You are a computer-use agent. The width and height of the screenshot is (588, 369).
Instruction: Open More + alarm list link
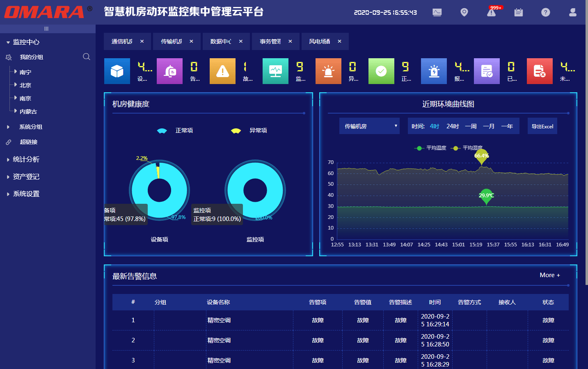point(550,275)
